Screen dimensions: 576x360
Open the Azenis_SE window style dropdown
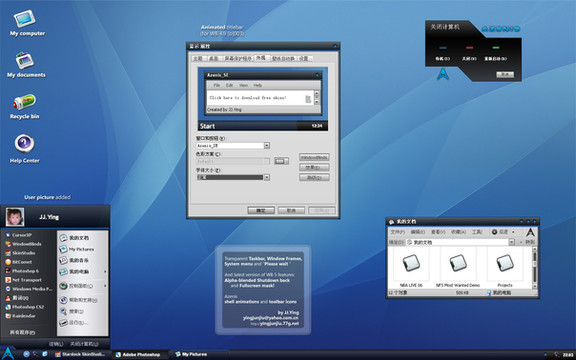point(267,146)
